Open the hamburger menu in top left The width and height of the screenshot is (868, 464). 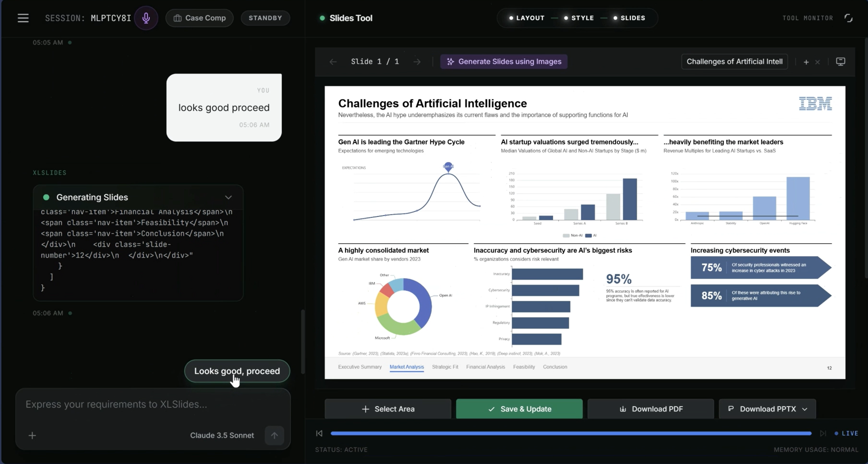[x=23, y=18]
